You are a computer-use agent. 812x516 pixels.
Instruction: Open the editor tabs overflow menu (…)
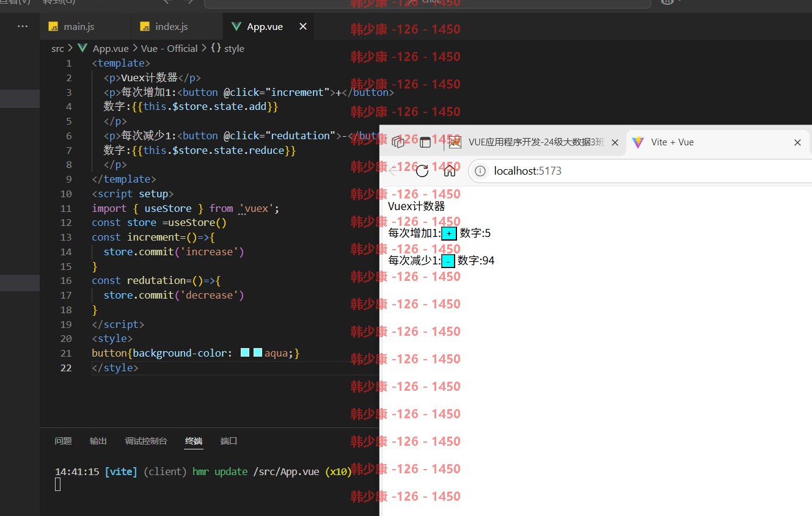pos(23,26)
